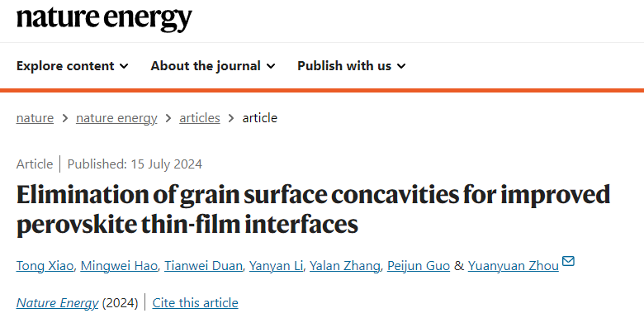Open Cite this article link
The width and height of the screenshot is (644, 318).
point(195,303)
